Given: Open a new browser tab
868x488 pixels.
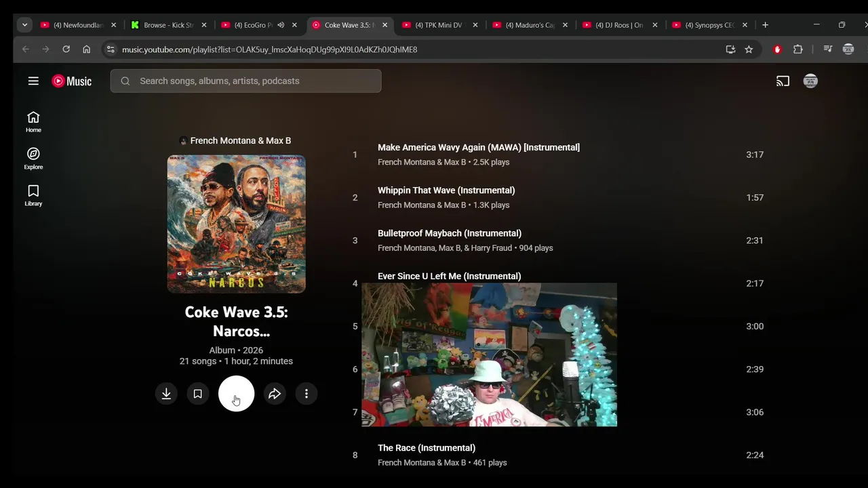Looking at the screenshot, I should tap(765, 25).
